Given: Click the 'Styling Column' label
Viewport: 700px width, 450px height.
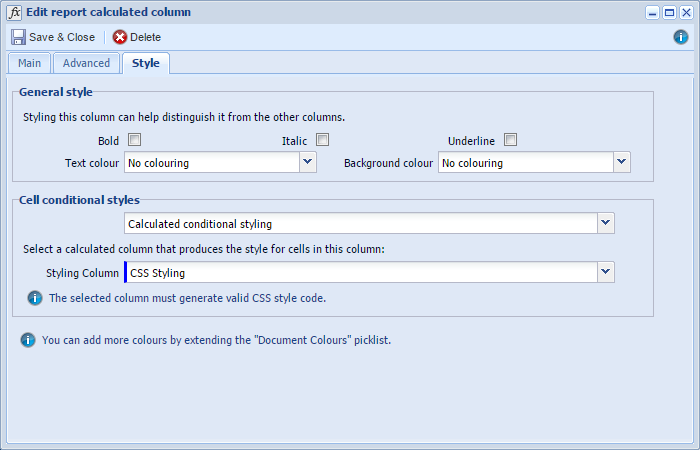Looking at the screenshot, I should coord(82,273).
